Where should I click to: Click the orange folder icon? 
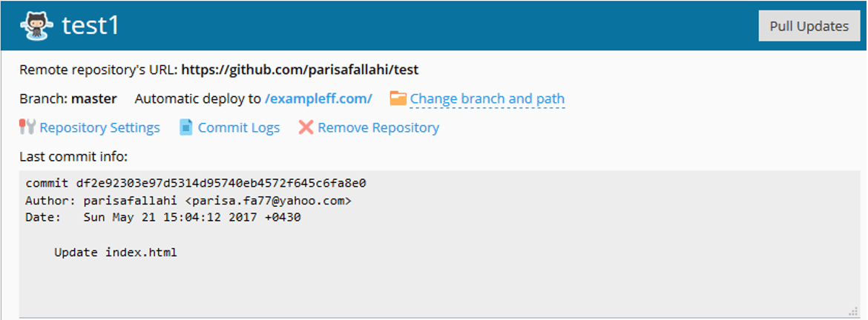pyautogui.click(x=398, y=99)
